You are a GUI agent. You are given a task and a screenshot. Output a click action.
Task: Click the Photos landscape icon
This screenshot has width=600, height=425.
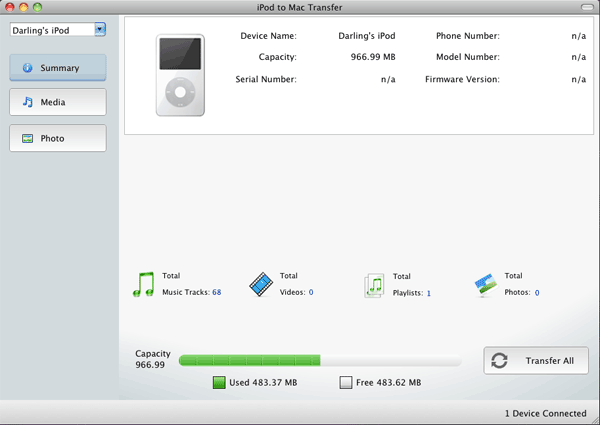point(486,285)
